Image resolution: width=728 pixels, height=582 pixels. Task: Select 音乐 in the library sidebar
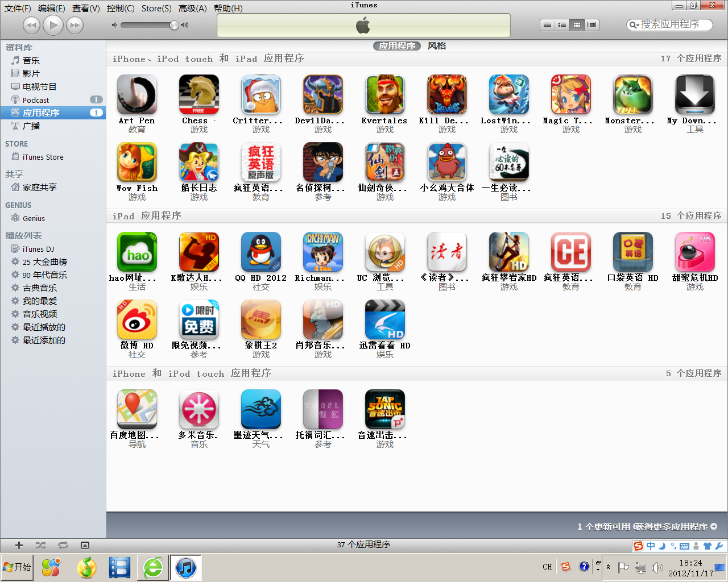coord(31,61)
